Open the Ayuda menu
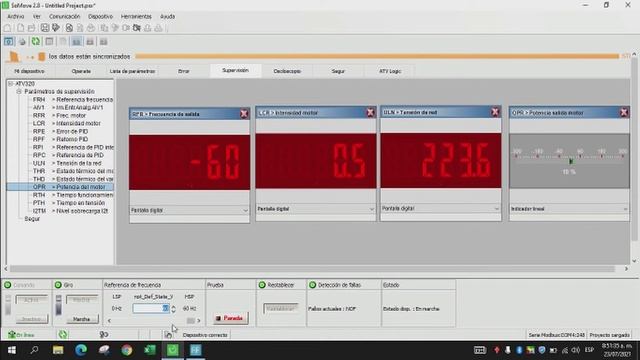 [167, 17]
